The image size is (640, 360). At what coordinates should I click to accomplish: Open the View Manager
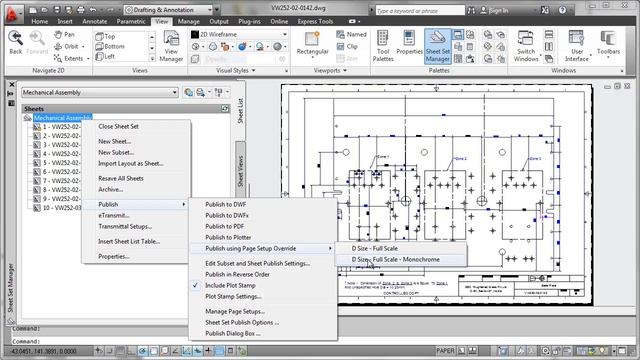coord(171,46)
